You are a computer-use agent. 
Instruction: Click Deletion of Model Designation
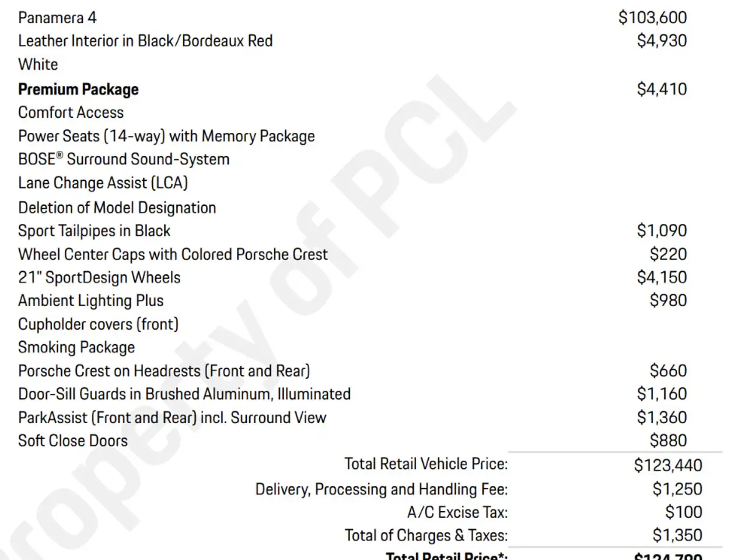(x=117, y=208)
